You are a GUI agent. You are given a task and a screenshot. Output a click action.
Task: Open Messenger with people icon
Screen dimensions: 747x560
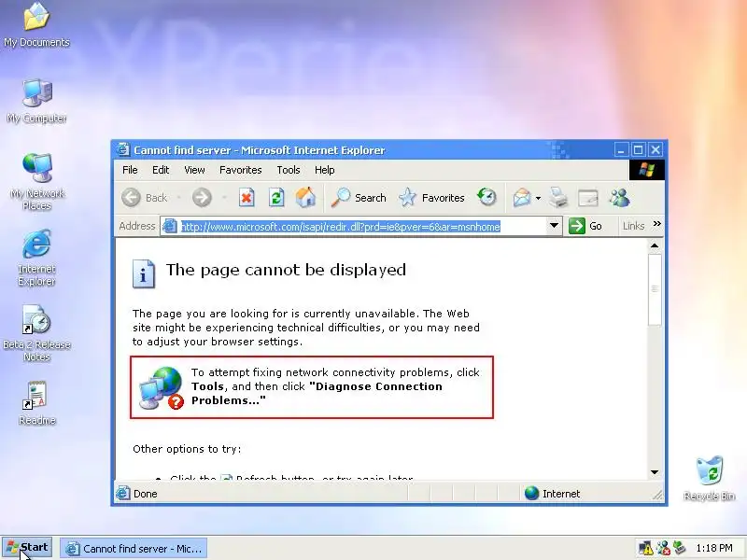[620, 198]
